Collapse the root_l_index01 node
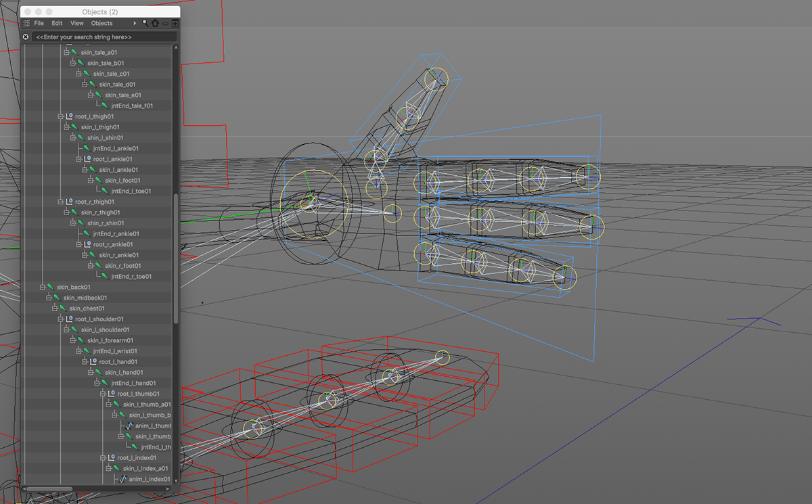Screen dimensions: 812x504 tap(103, 458)
